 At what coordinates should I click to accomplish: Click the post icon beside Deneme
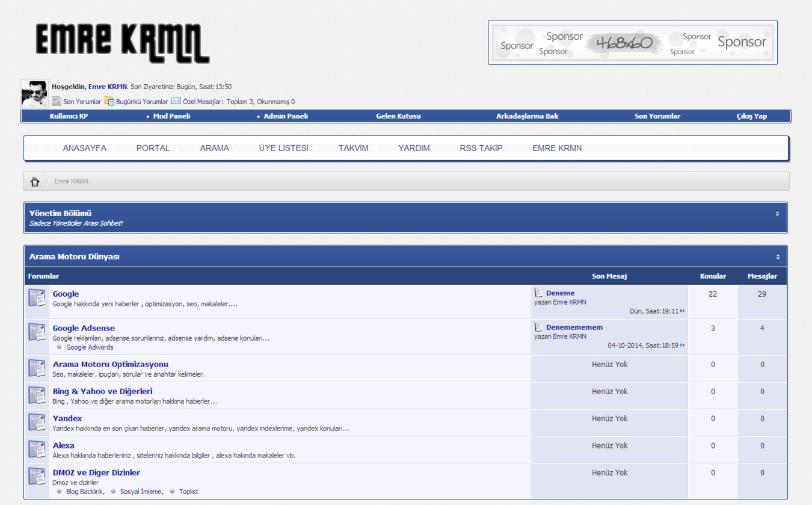(539, 293)
